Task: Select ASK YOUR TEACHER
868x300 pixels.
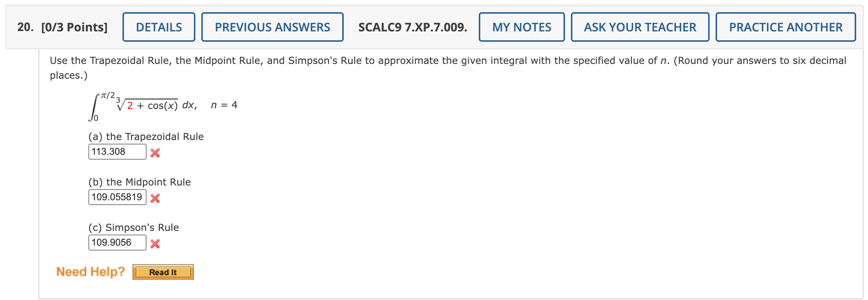Action: point(640,27)
